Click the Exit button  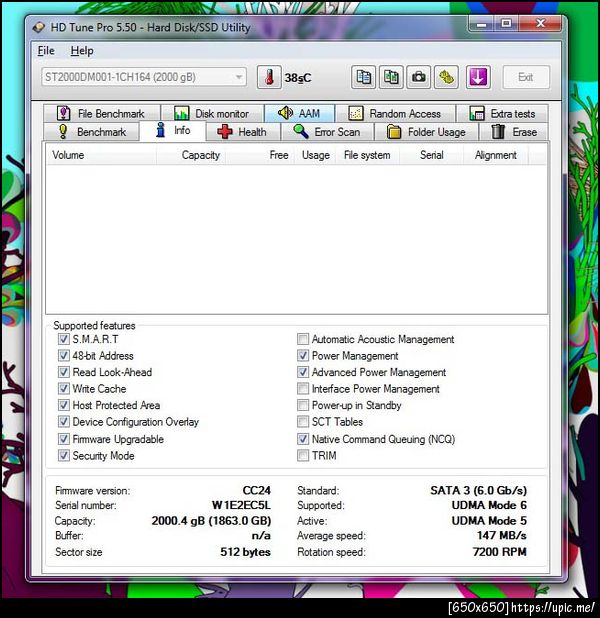[x=526, y=77]
